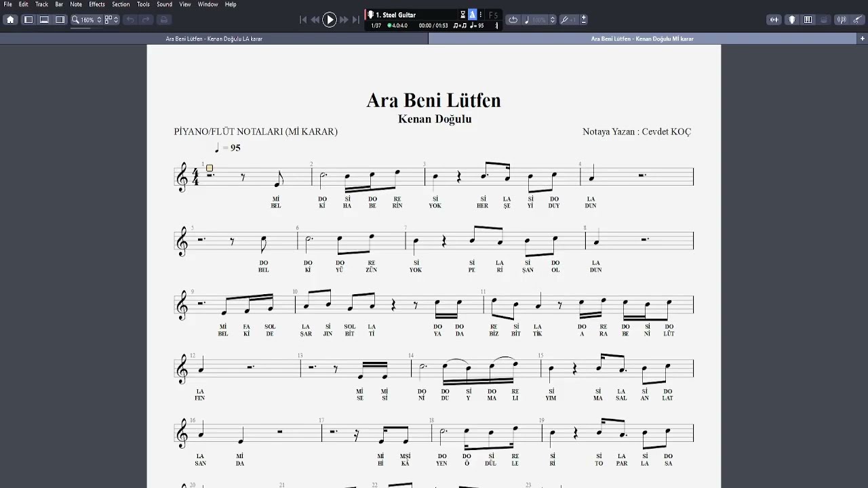Click the 1/37 bar counter
The image size is (868, 488).
pyautogui.click(x=376, y=26)
